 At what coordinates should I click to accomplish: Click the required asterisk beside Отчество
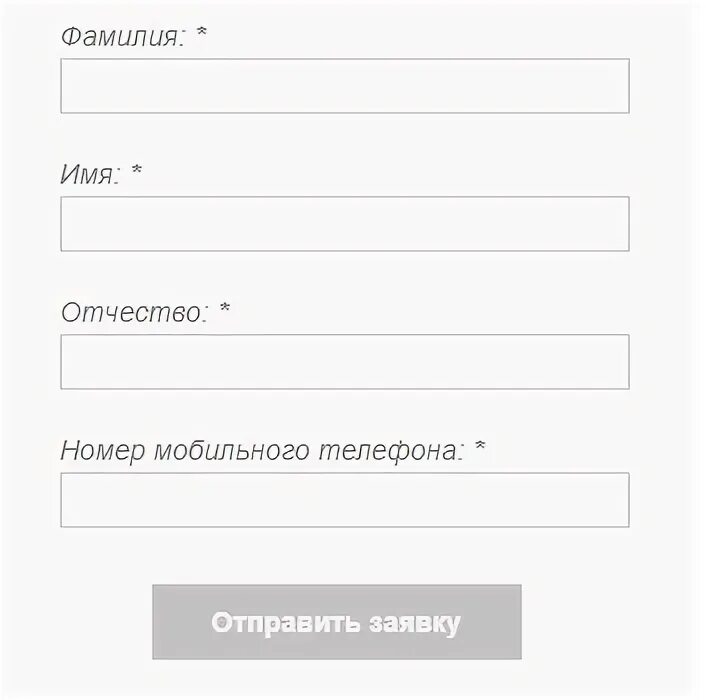[x=225, y=308]
